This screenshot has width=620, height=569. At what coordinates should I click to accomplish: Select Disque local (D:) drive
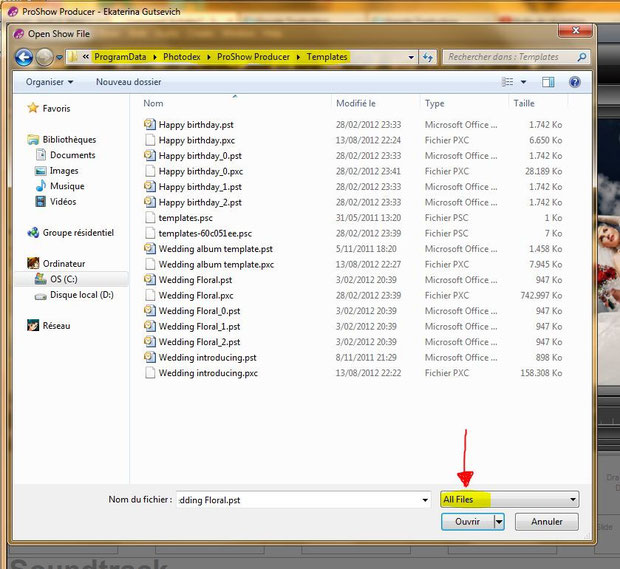click(x=81, y=295)
